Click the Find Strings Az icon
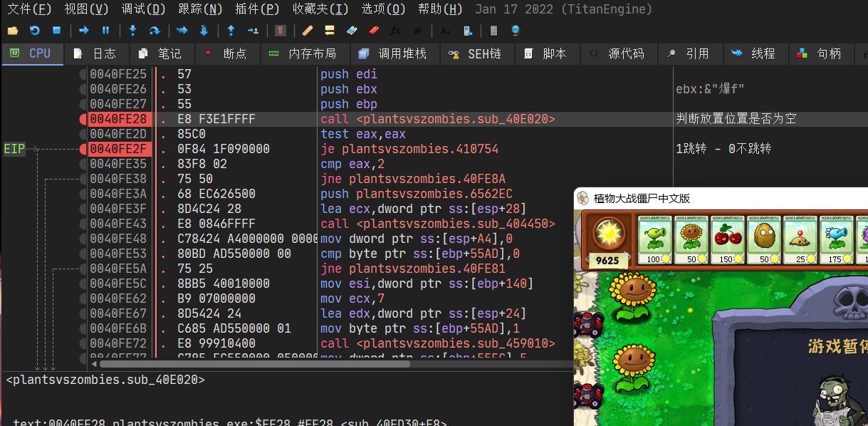Screen dimensions: 868x426 tap(445, 31)
